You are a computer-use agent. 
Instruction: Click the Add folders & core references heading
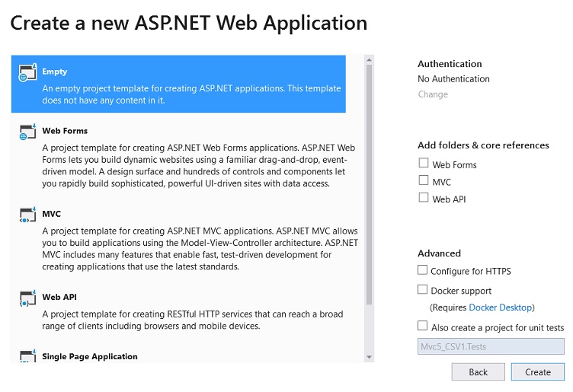[483, 145]
